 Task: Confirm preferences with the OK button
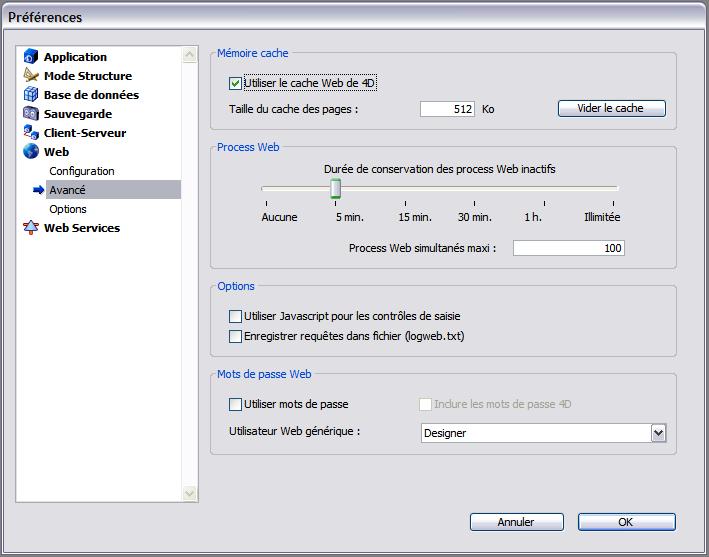(626, 522)
